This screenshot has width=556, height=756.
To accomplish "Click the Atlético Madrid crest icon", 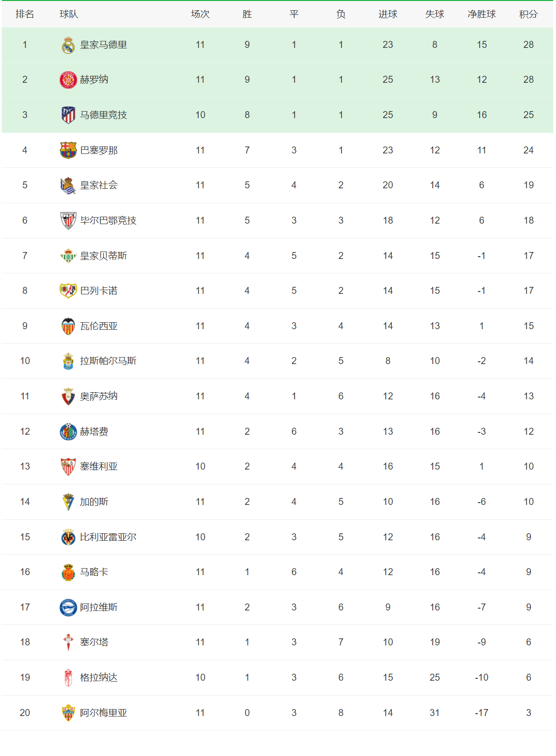I will (68, 115).
